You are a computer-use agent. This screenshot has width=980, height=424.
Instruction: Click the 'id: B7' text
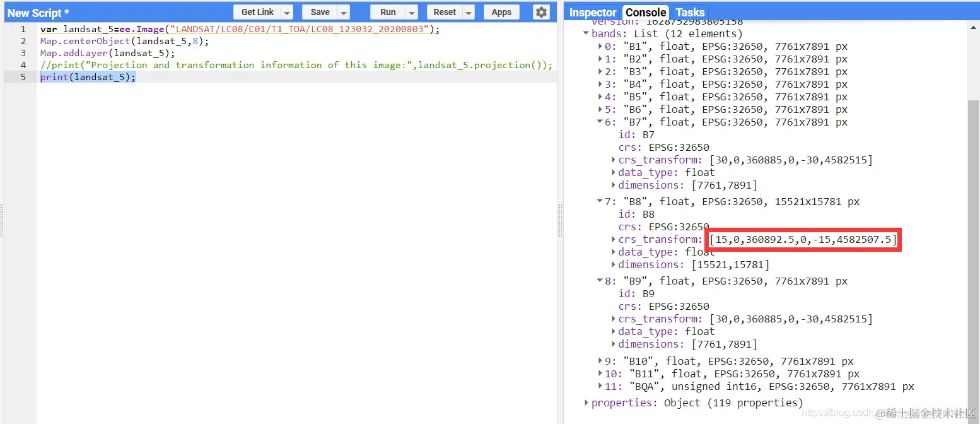click(636, 134)
